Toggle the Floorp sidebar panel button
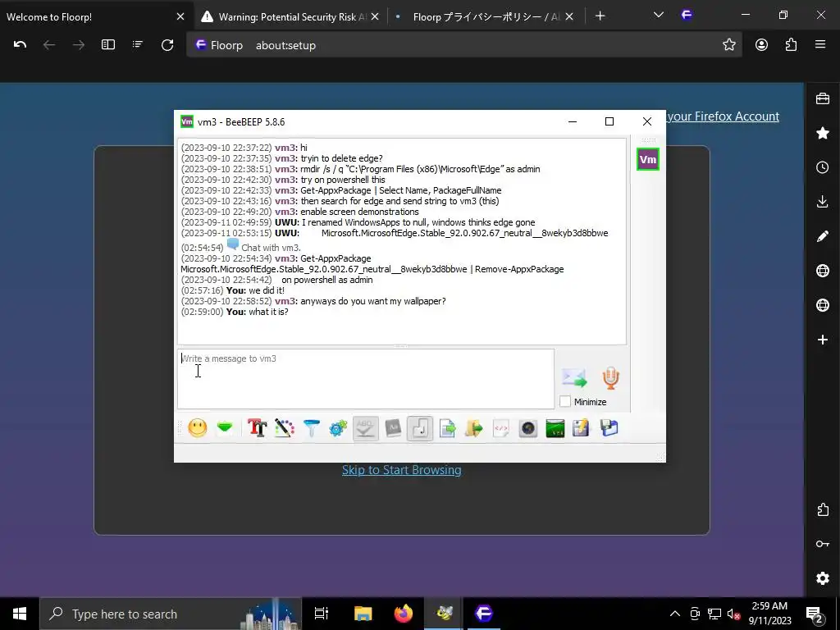 [108, 45]
